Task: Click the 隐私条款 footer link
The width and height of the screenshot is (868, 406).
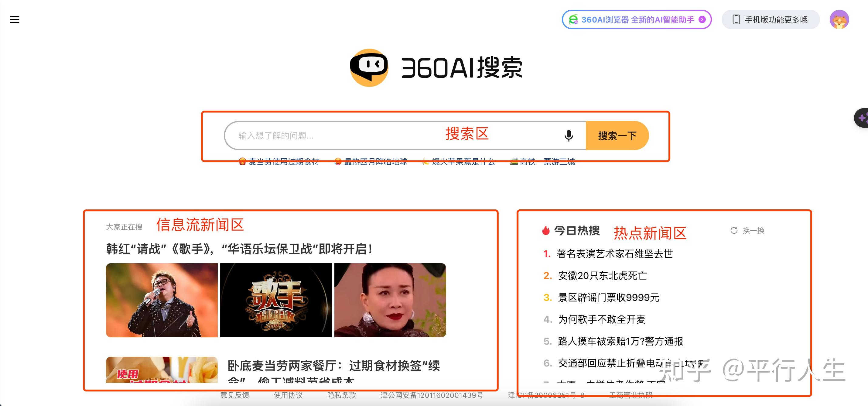Action: (342, 395)
